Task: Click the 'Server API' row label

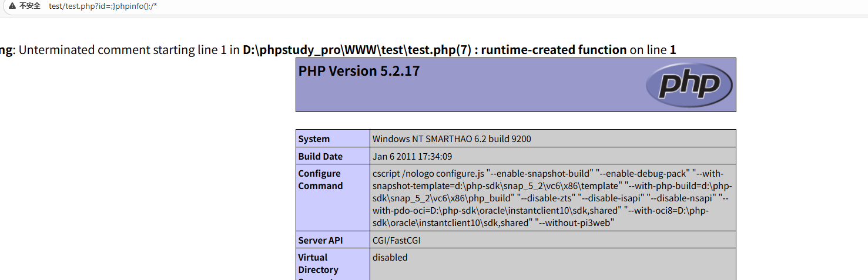Action: 320,240
